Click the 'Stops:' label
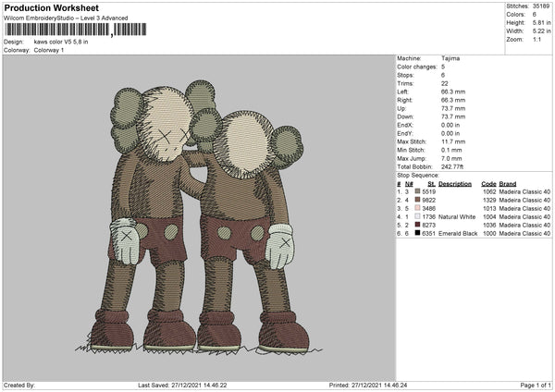Image resolution: width=555 pixels, height=392 pixels. tap(405, 75)
